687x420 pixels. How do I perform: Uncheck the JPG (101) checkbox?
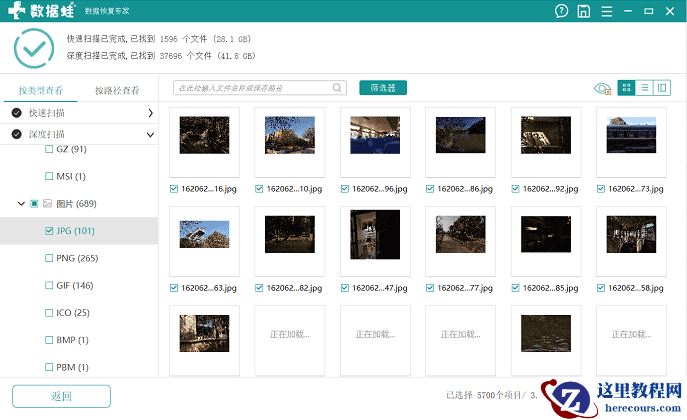pyautogui.click(x=49, y=230)
